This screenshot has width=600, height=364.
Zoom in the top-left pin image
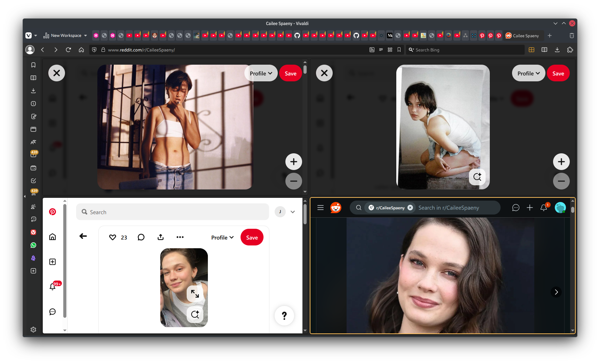point(294,162)
